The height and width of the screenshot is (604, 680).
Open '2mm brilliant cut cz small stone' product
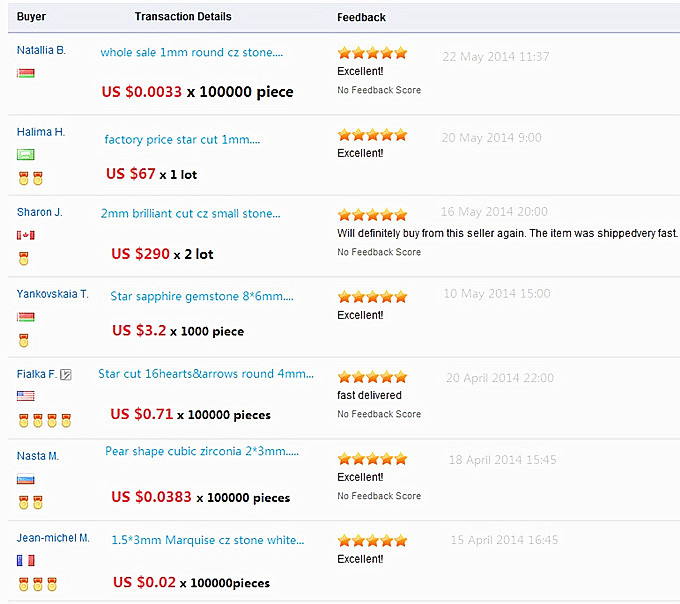point(190,213)
